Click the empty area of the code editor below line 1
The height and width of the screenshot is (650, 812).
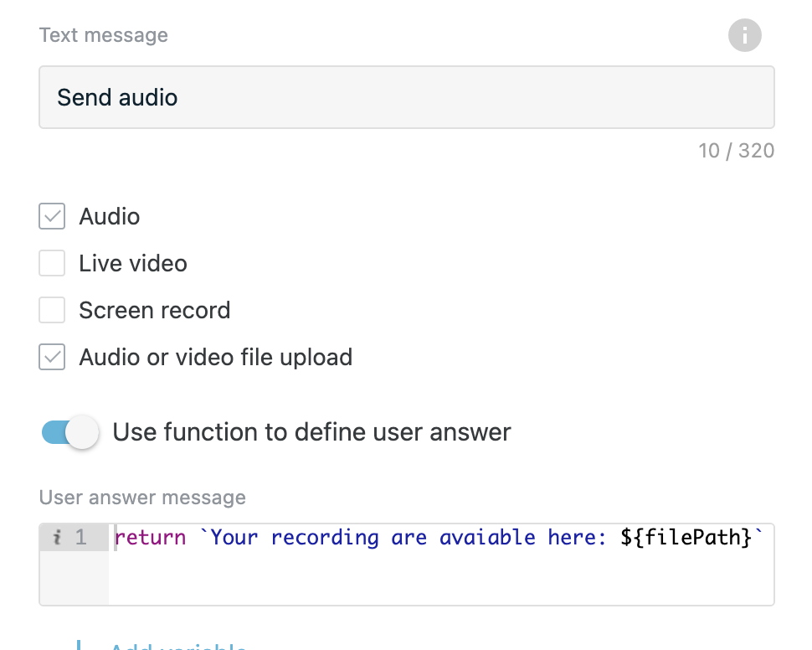[440, 577]
